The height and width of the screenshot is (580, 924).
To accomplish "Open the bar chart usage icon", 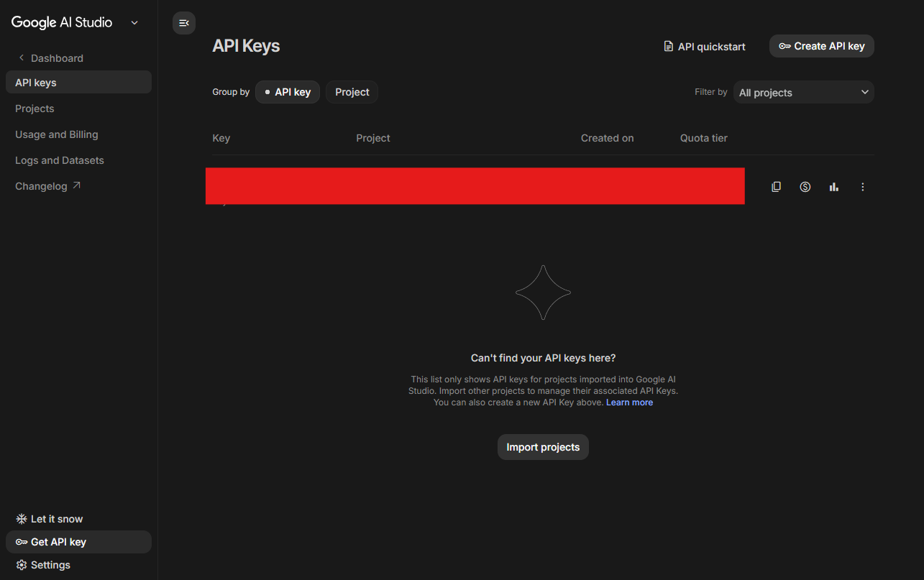I will click(x=833, y=187).
